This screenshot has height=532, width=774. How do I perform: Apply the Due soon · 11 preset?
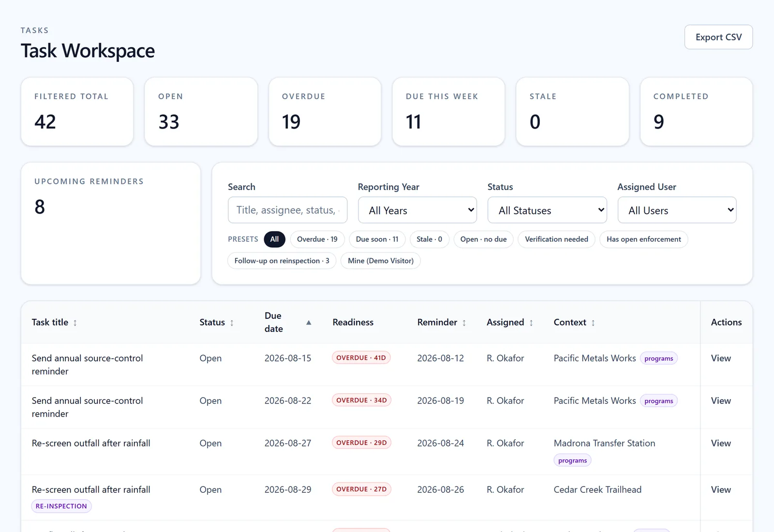[377, 239]
